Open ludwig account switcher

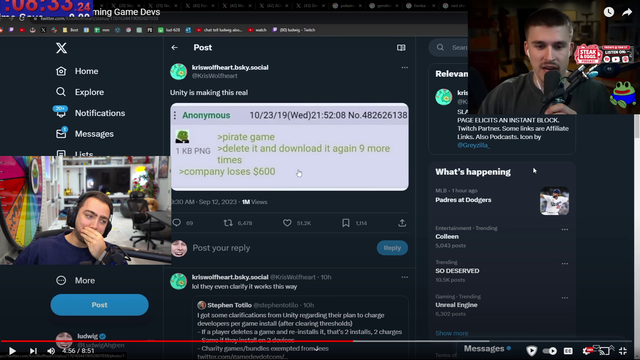pyautogui.click(x=101, y=340)
